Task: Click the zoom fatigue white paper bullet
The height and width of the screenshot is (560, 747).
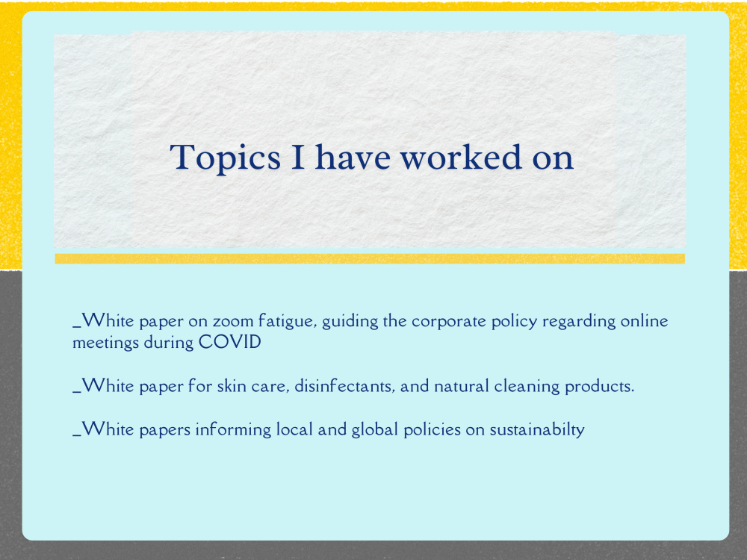Action: 371,332
